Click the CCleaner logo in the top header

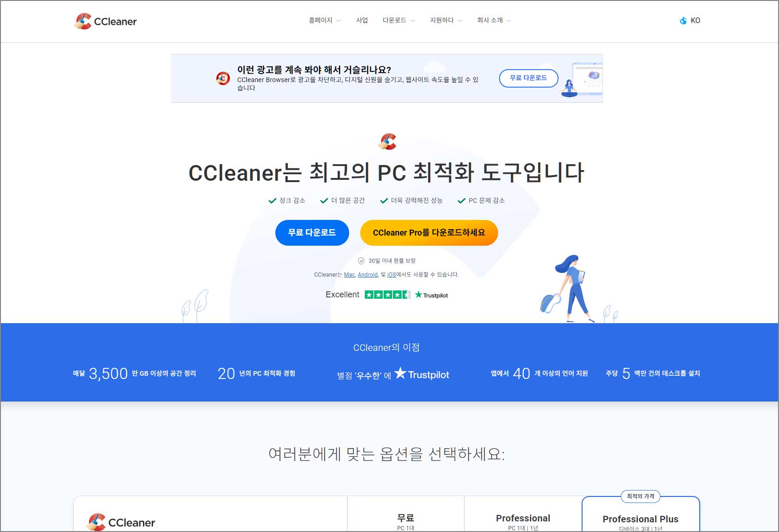click(106, 21)
